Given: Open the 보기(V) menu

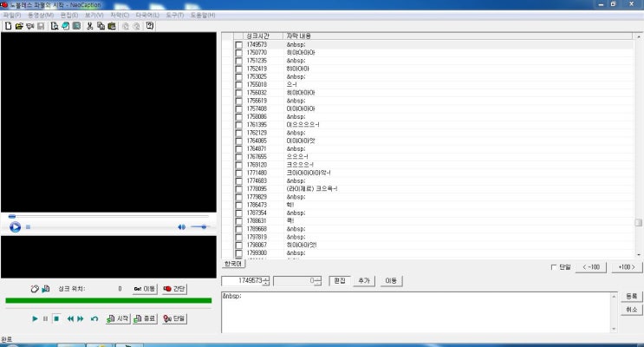Looking at the screenshot, I should 94,15.
